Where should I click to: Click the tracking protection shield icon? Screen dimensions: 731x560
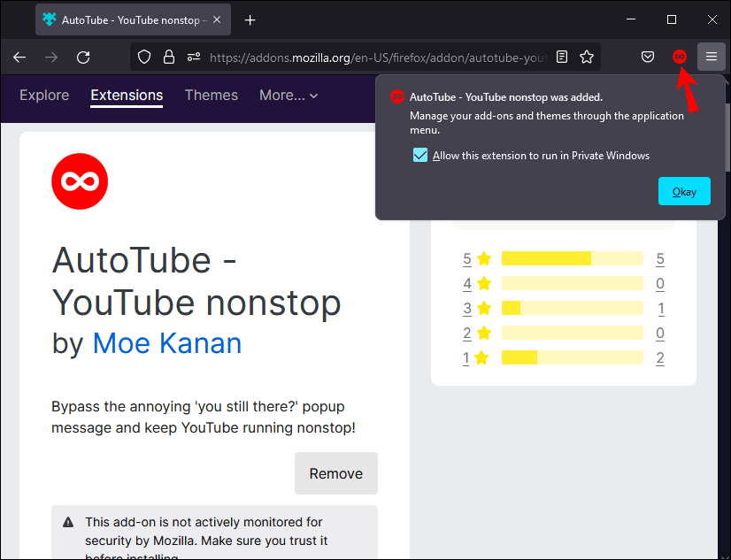pyautogui.click(x=146, y=57)
